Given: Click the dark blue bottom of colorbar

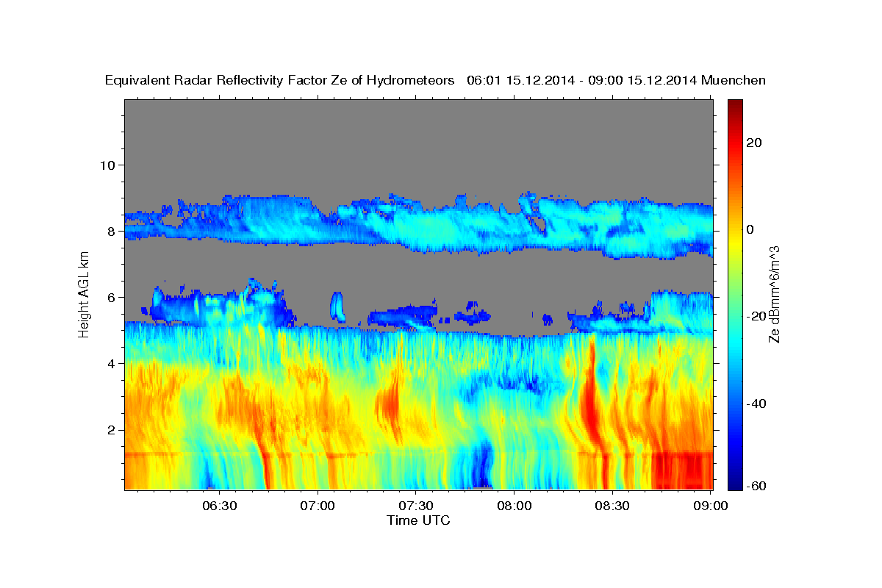Looking at the screenshot, I should pyautogui.click(x=734, y=485).
